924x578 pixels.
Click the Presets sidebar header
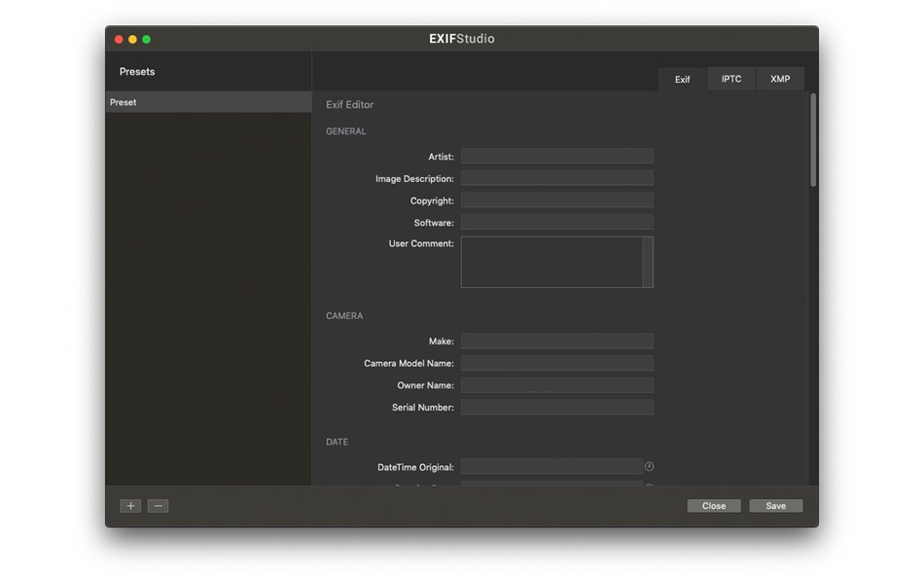tap(137, 71)
